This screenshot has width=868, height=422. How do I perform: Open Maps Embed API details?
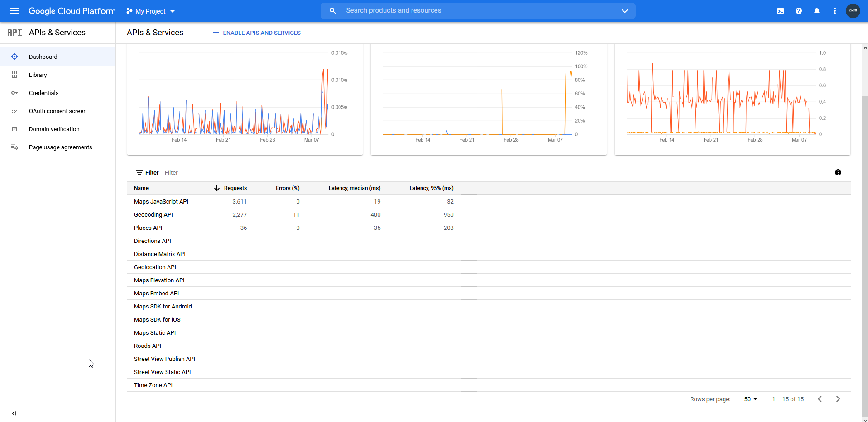tap(157, 294)
